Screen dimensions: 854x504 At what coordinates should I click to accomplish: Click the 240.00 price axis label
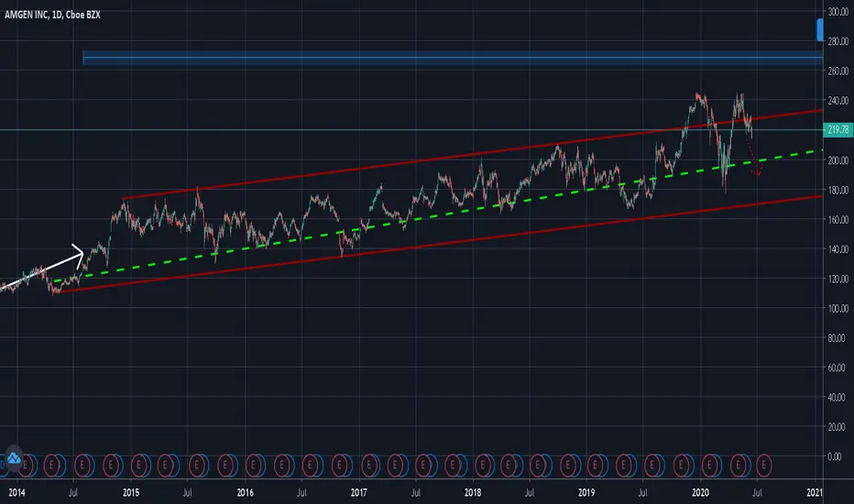(x=838, y=101)
